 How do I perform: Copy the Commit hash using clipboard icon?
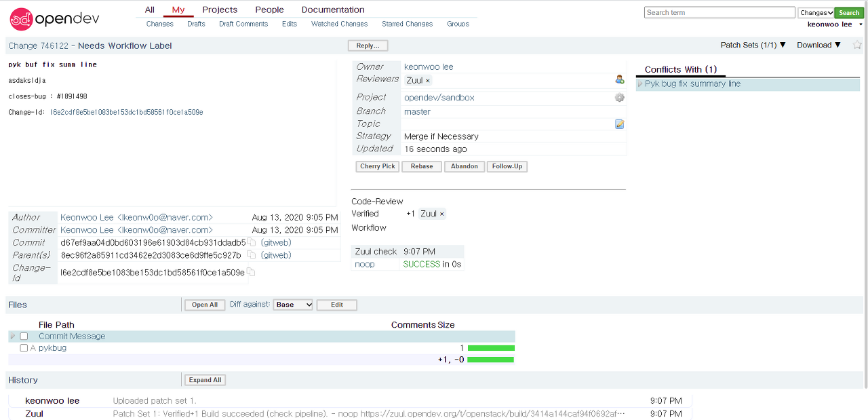(252, 242)
